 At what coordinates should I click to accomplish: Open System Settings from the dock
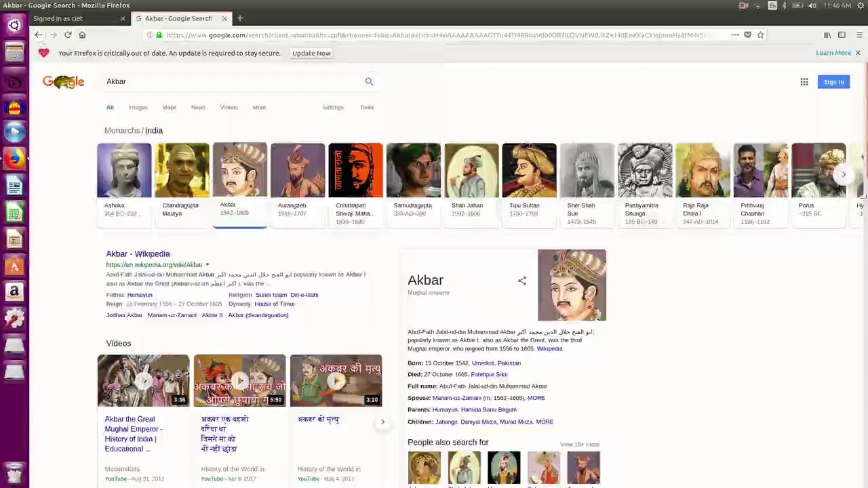[14, 318]
